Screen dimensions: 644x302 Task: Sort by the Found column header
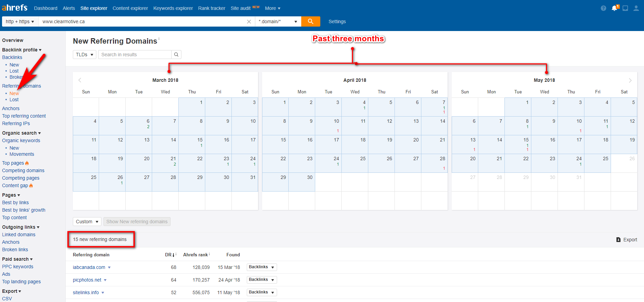tap(233, 255)
